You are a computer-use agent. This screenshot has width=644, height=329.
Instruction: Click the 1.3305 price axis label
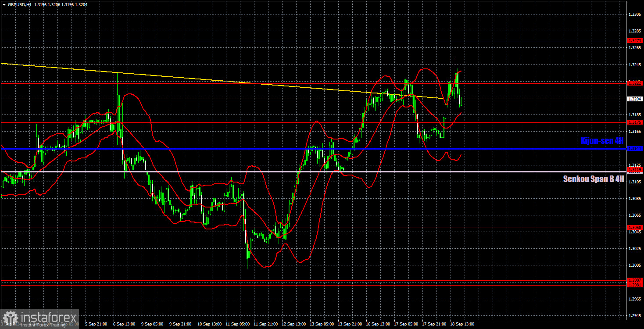635,14
